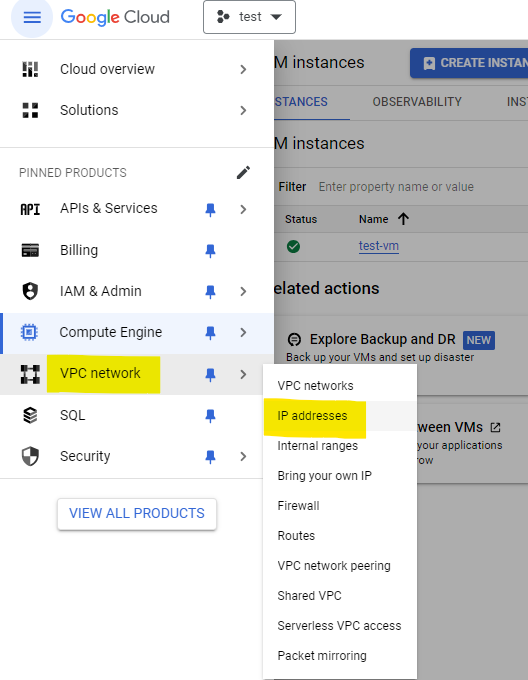Expand the APIs & Services chevron

(243, 209)
